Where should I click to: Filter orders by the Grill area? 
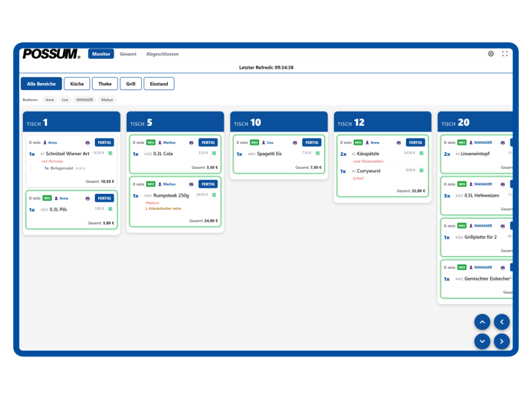pos(130,84)
